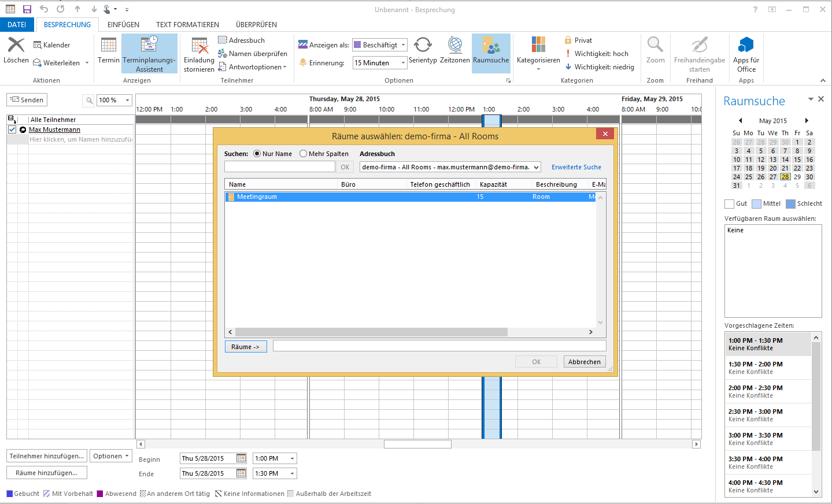Click the zoom magnifier icon beside 100 %
The image size is (832, 504).
[x=89, y=101]
